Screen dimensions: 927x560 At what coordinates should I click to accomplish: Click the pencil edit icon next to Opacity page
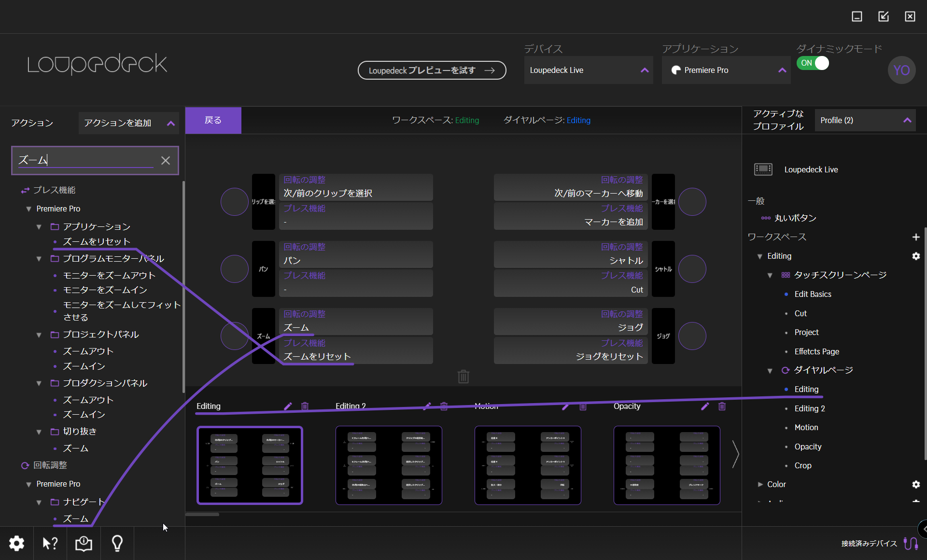click(x=705, y=406)
